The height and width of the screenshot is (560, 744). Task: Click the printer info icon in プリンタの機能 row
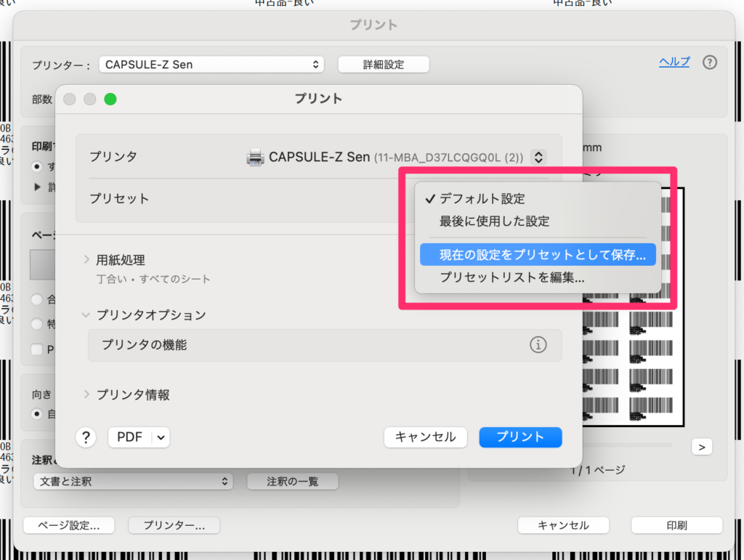point(538,345)
